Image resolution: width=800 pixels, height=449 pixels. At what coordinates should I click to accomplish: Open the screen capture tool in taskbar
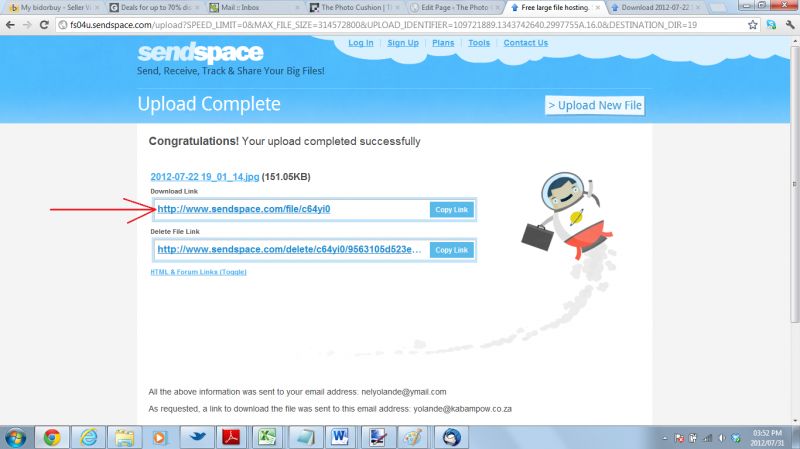click(378, 437)
